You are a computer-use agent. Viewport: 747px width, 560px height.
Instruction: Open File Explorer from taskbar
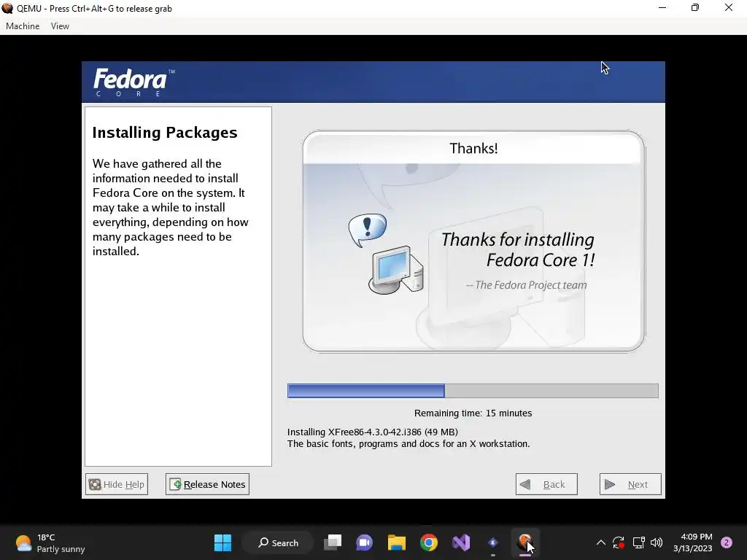[x=396, y=542]
